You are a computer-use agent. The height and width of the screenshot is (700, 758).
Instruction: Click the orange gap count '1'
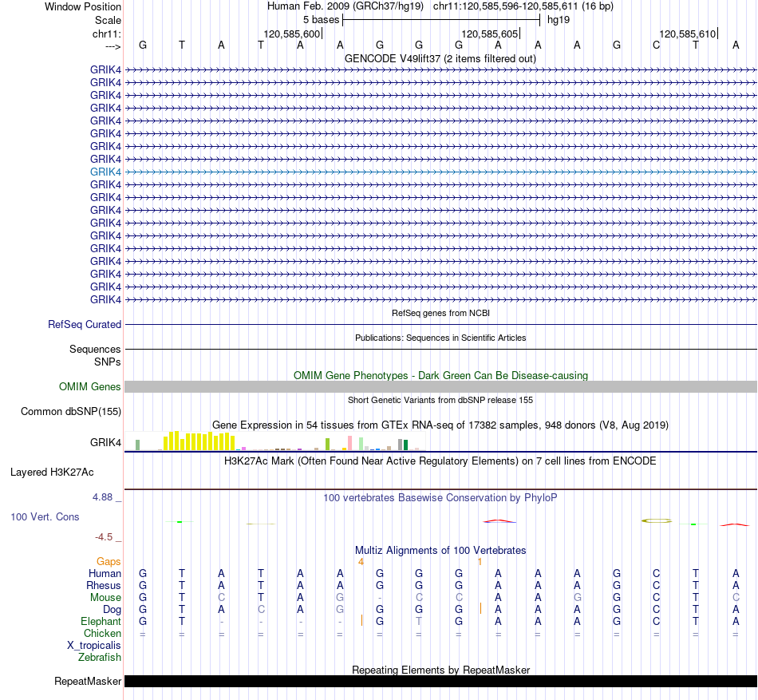click(x=480, y=562)
